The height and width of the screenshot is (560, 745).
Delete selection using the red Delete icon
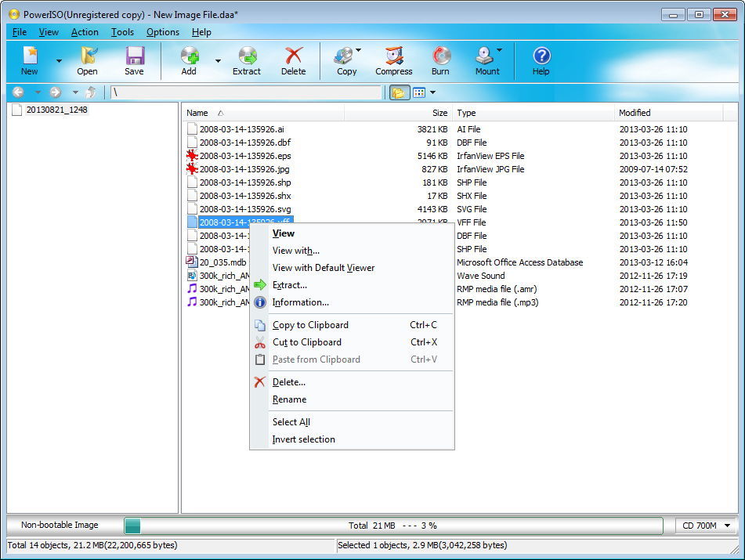[x=294, y=60]
